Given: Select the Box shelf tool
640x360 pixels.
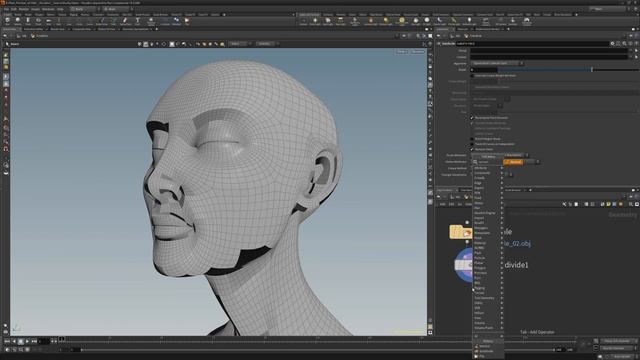Looking at the screenshot, I should [x=7, y=21].
